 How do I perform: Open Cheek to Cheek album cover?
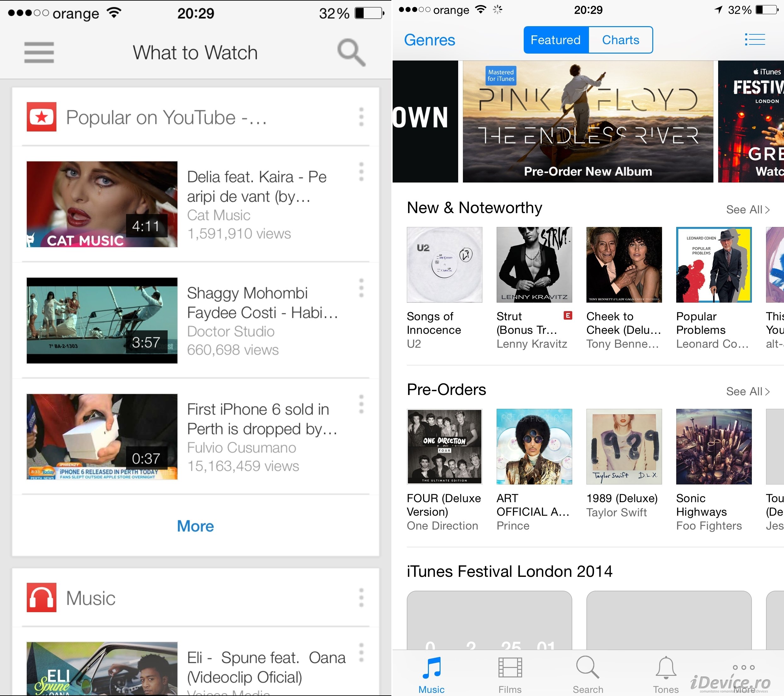[x=624, y=265]
